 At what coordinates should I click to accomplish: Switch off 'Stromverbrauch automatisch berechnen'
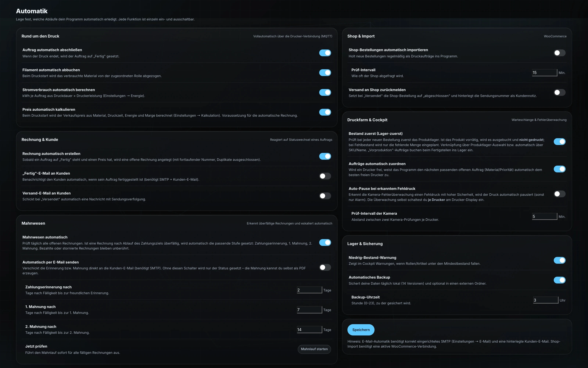tap(325, 93)
